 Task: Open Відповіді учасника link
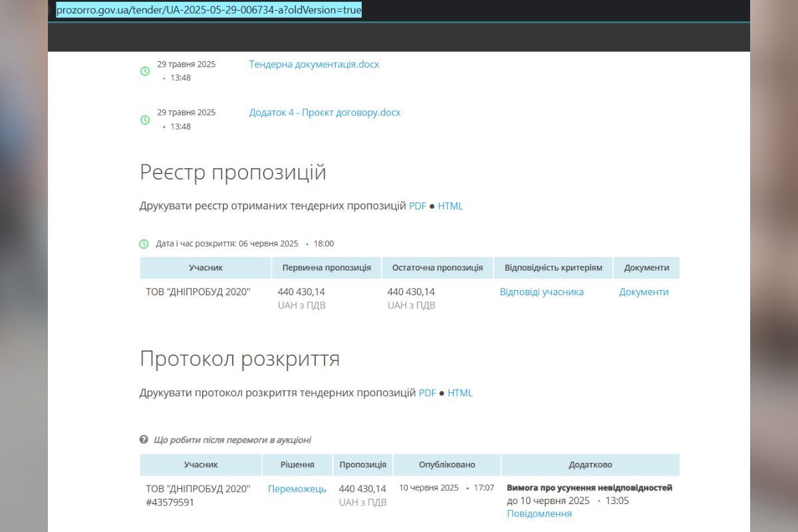click(541, 291)
